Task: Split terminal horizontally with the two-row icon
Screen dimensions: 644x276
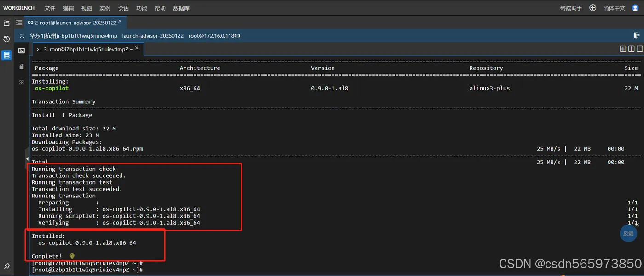Action: point(639,49)
